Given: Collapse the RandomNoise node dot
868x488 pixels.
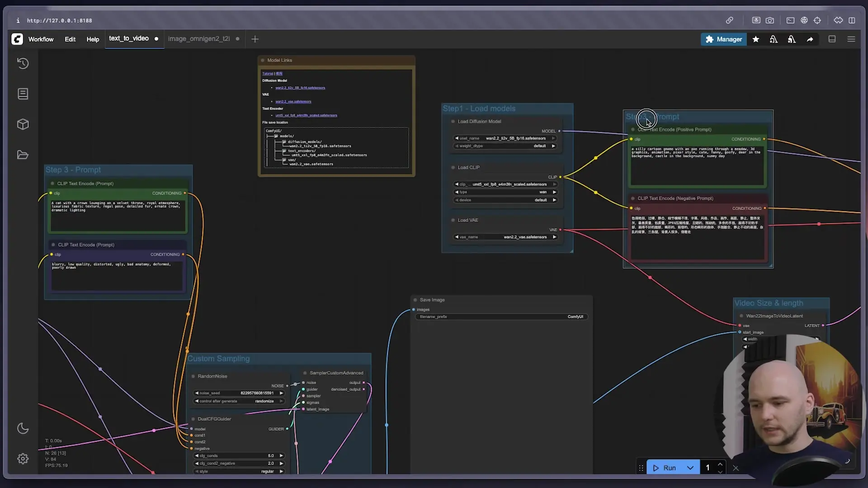Looking at the screenshot, I should tap(193, 376).
